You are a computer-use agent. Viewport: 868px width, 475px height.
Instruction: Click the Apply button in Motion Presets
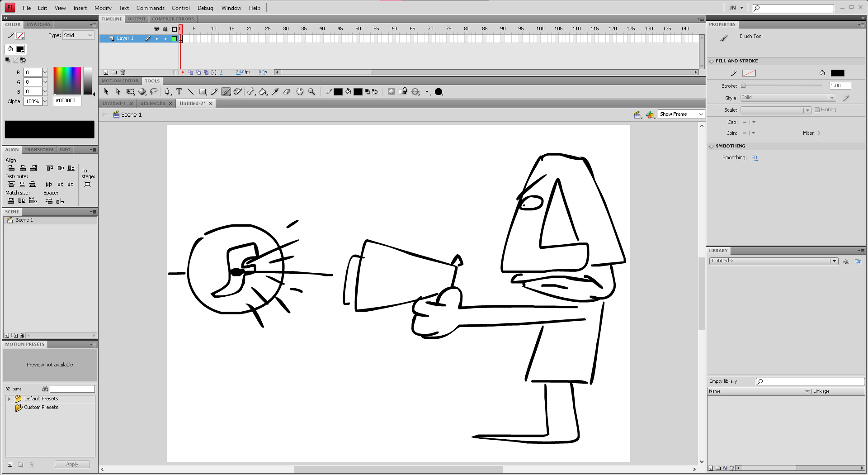(72, 465)
